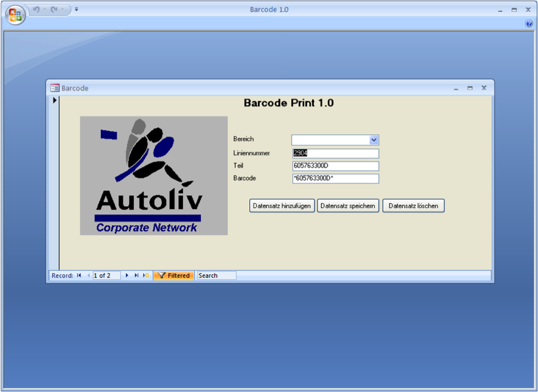Go to first record
538x392 pixels.
click(x=79, y=276)
